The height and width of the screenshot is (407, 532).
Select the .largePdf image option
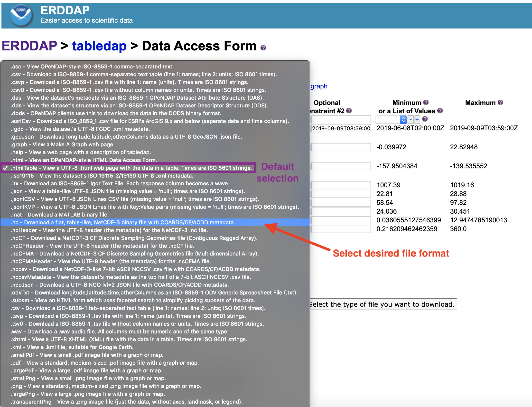pos(155,370)
